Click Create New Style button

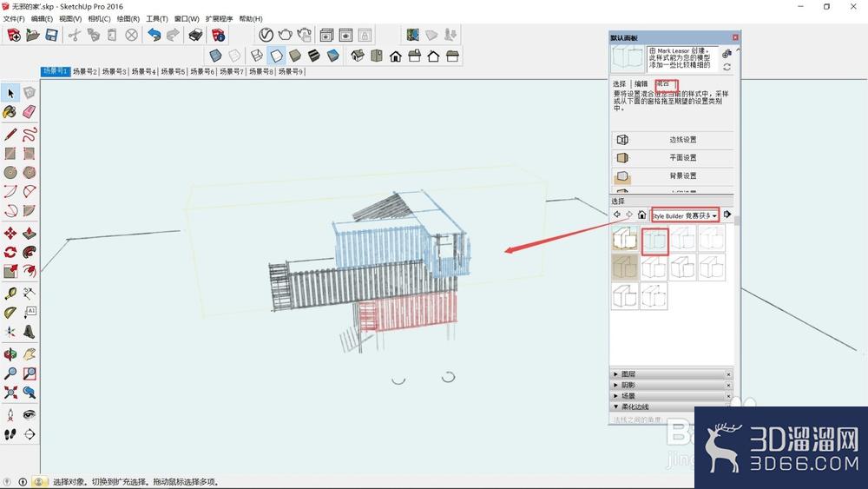pos(727,54)
